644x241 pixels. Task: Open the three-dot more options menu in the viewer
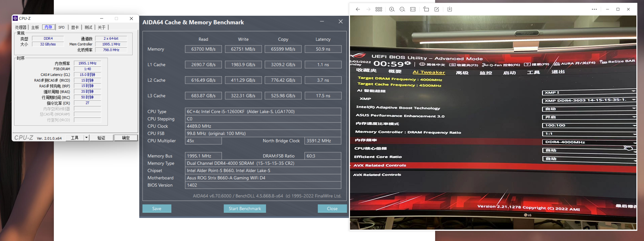coord(594,9)
